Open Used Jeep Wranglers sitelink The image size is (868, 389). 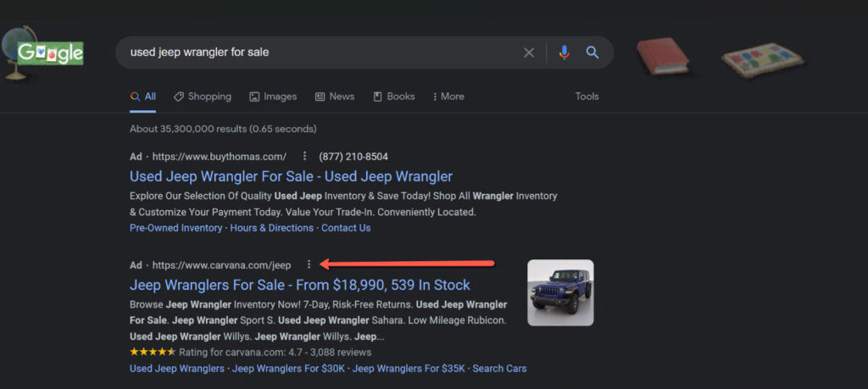[176, 369]
